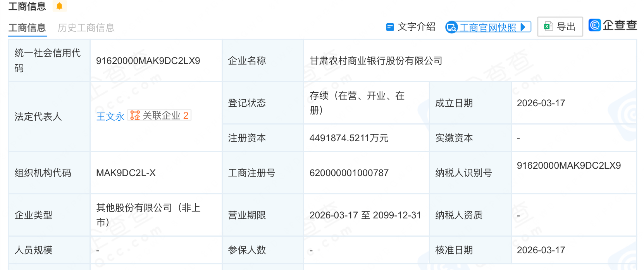The image size is (644, 270).
Task: Export data with 导出 button
Action: click(560, 26)
